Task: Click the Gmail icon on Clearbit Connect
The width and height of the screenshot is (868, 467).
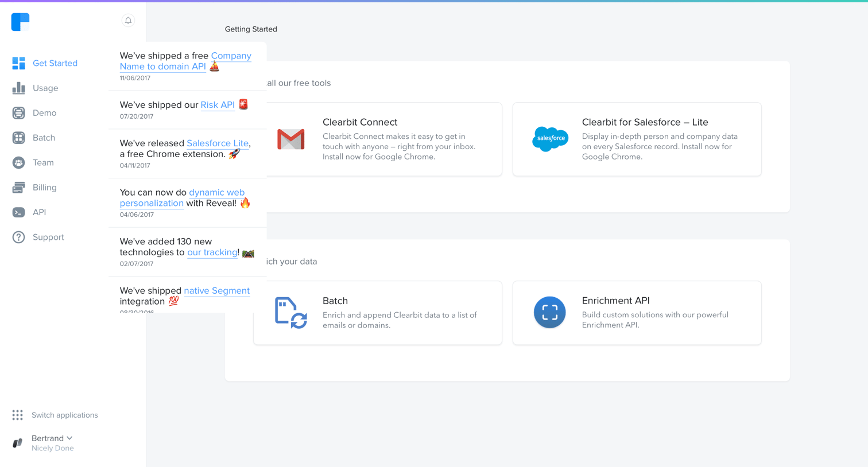Action: tap(291, 139)
